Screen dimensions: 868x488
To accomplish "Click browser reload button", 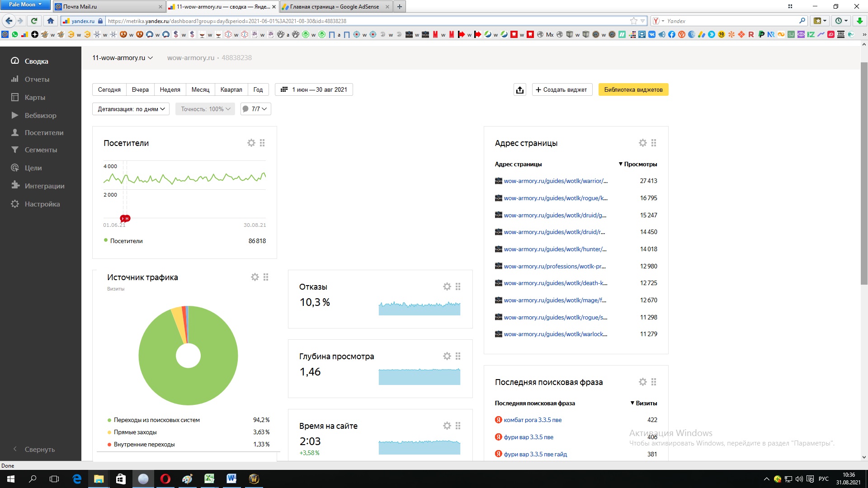I will point(34,21).
